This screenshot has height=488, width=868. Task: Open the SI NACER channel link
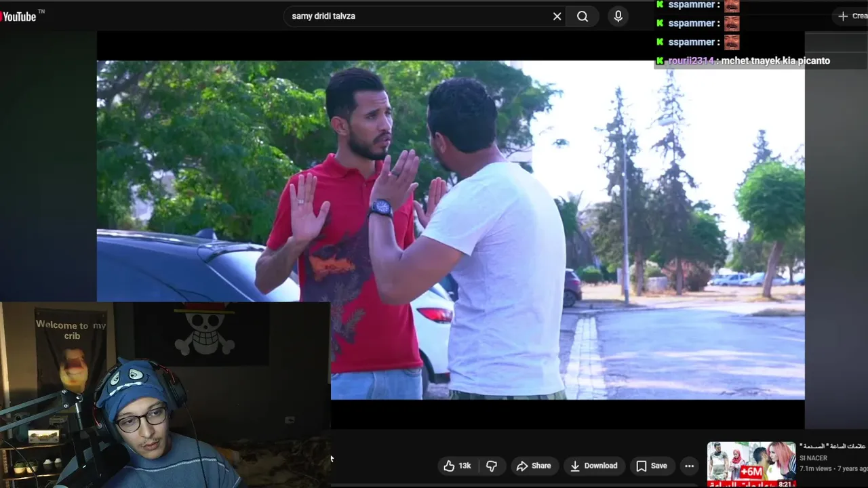tap(813, 458)
